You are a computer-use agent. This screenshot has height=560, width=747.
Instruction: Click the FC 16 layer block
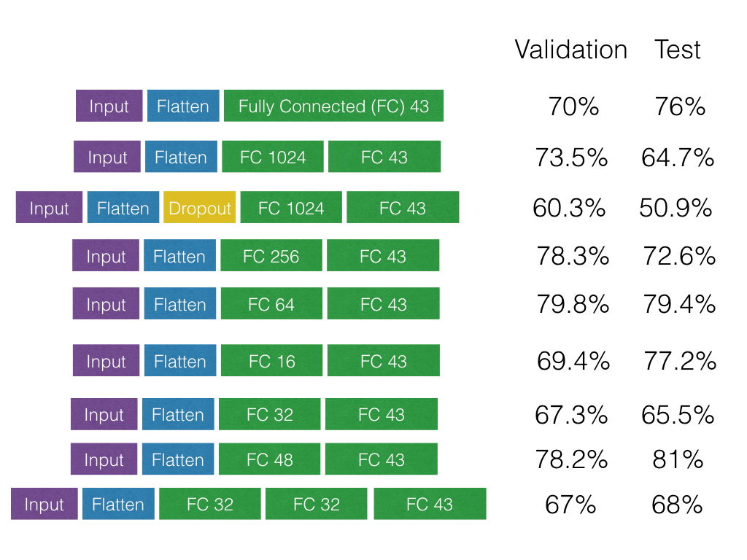(x=271, y=361)
